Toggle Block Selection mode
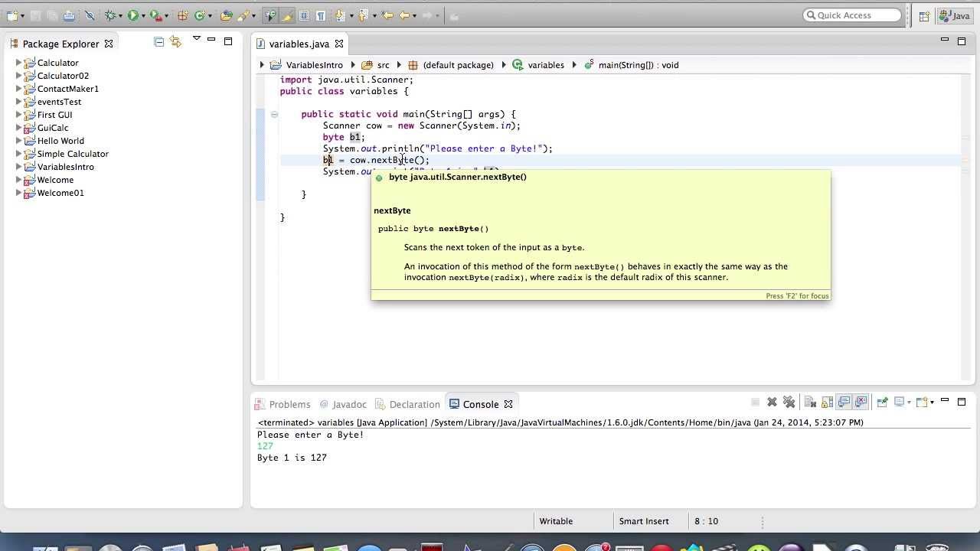Viewport: 980px width, 551px height. 304,15
